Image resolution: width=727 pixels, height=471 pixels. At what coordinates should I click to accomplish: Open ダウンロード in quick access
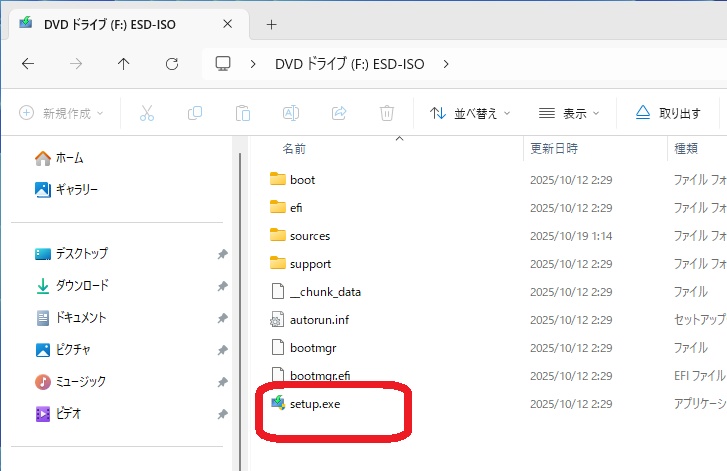(72, 286)
